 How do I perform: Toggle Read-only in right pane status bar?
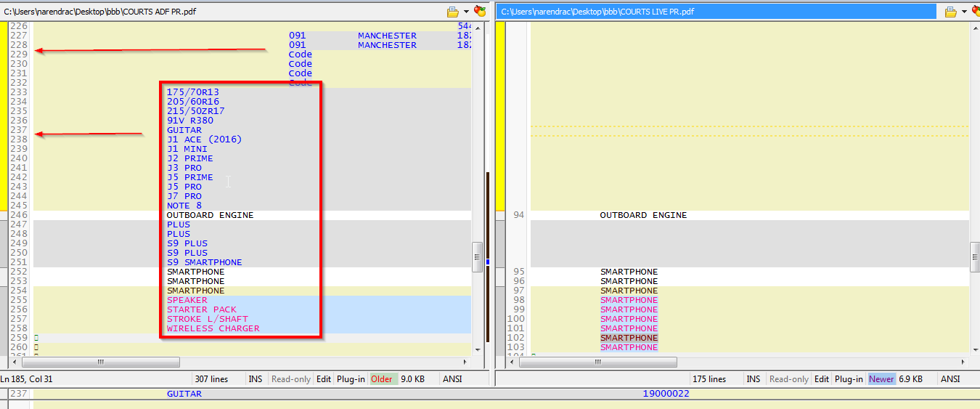[789, 379]
